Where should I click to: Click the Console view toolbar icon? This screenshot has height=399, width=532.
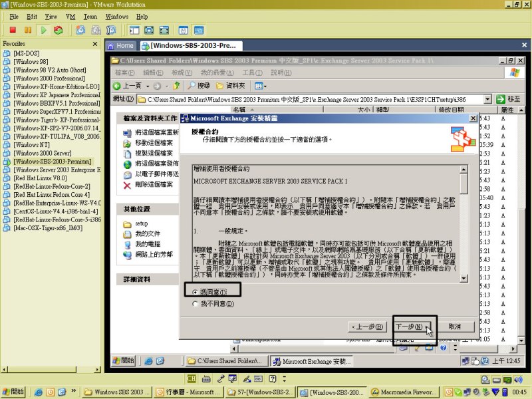click(x=199, y=30)
